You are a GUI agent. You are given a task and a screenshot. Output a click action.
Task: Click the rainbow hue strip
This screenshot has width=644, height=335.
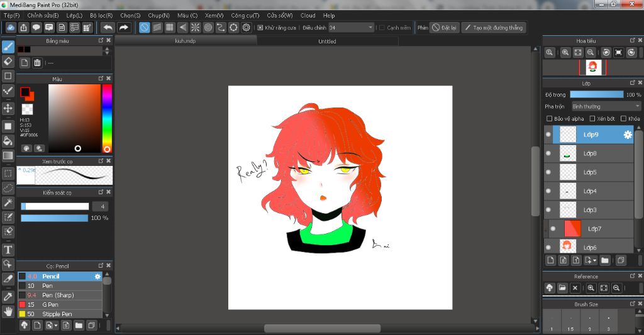click(x=107, y=118)
